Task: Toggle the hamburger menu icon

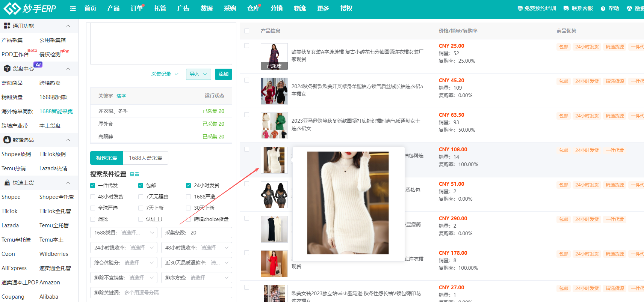Action: pos(73,9)
